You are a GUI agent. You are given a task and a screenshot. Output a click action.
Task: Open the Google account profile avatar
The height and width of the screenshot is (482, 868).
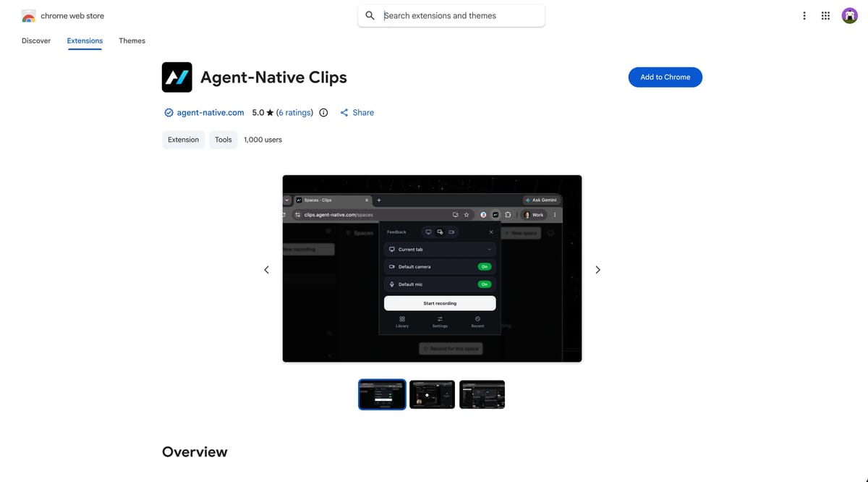point(850,15)
